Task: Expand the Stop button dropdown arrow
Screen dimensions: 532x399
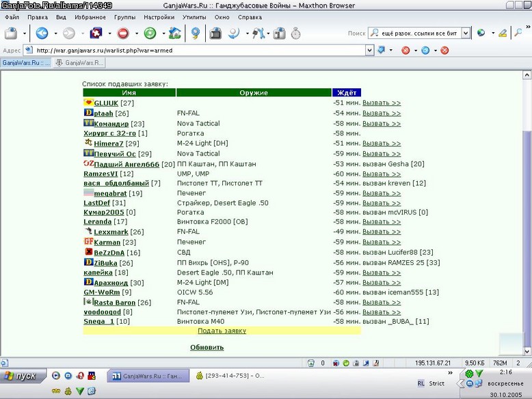Action: (x=137, y=33)
